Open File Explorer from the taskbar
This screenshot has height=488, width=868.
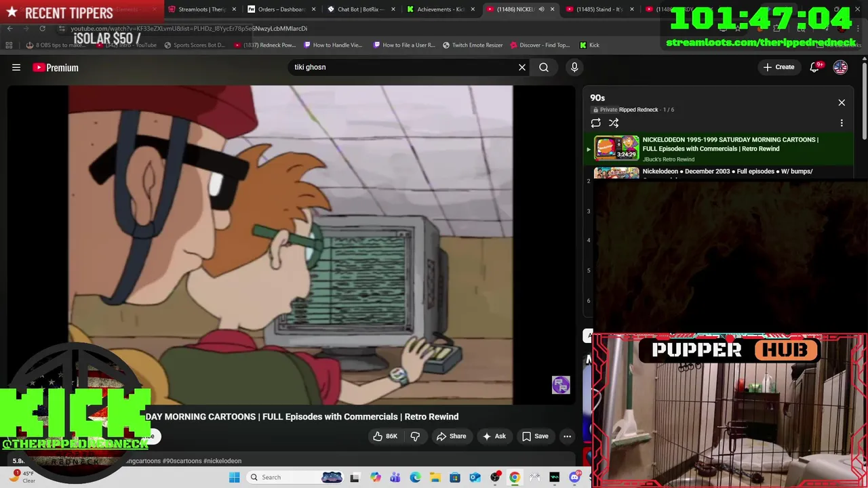coord(435,477)
